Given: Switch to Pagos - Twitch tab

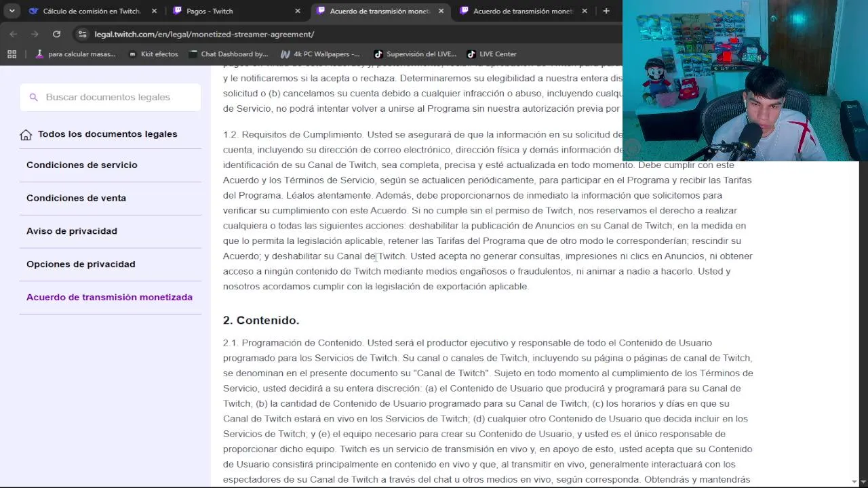Looking at the screenshot, I should 237,11.
